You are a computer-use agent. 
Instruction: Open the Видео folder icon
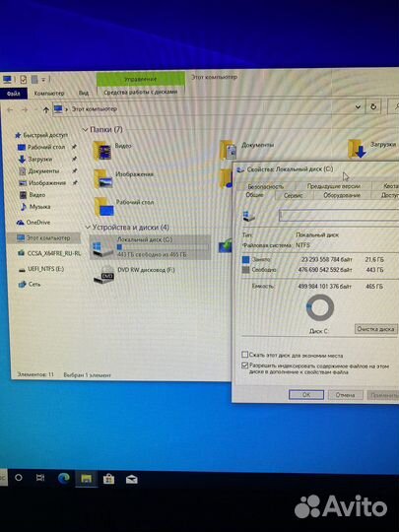(x=102, y=151)
